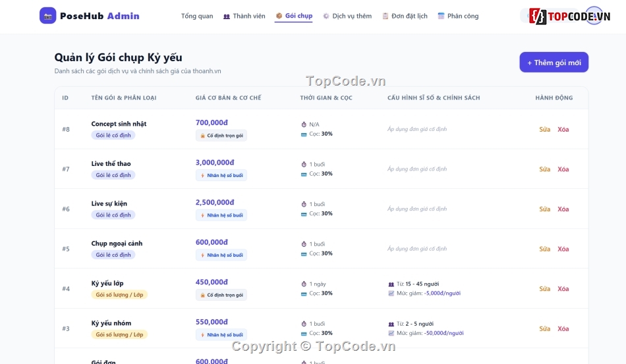Click the stopwatch icon in Live thể thao row
The width and height of the screenshot is (626, 364).
pyautogui.click(x=304, y=165)
